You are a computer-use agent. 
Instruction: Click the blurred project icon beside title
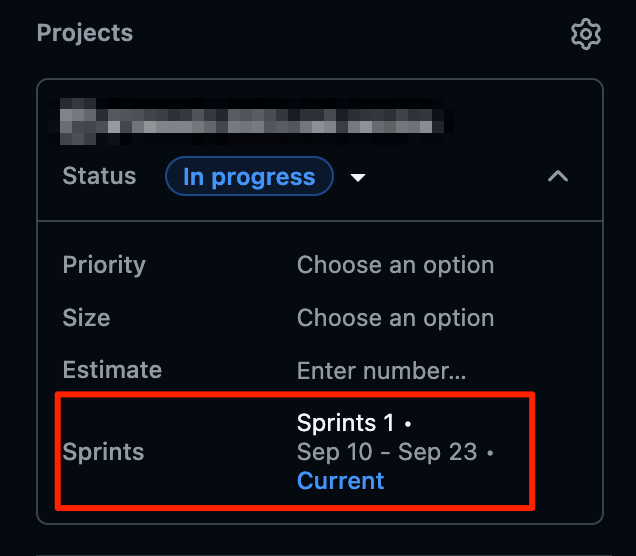point(78,121)
